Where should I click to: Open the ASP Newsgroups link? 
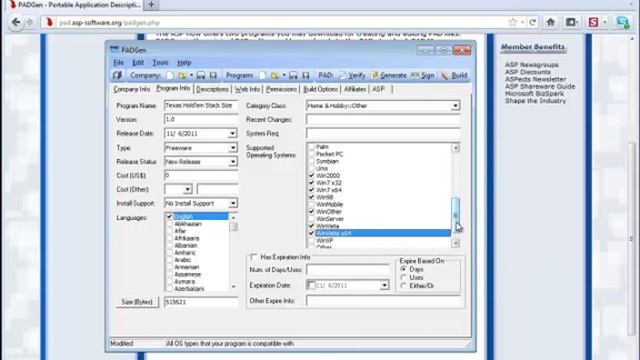coord(531,64)
